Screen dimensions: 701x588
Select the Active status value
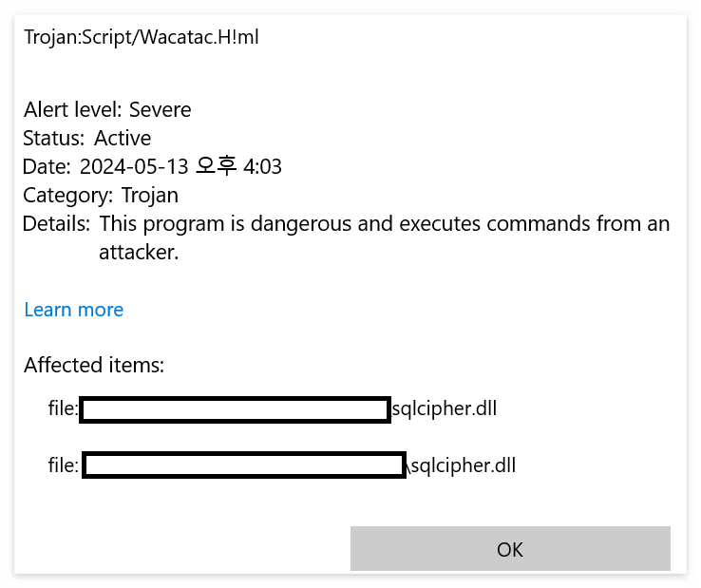click(x=123, y=138)
